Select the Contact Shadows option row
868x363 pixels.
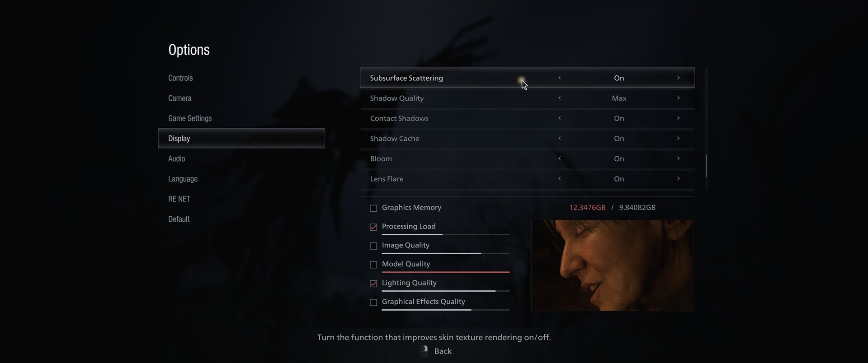pyautogui.click(x=527, y=118)
